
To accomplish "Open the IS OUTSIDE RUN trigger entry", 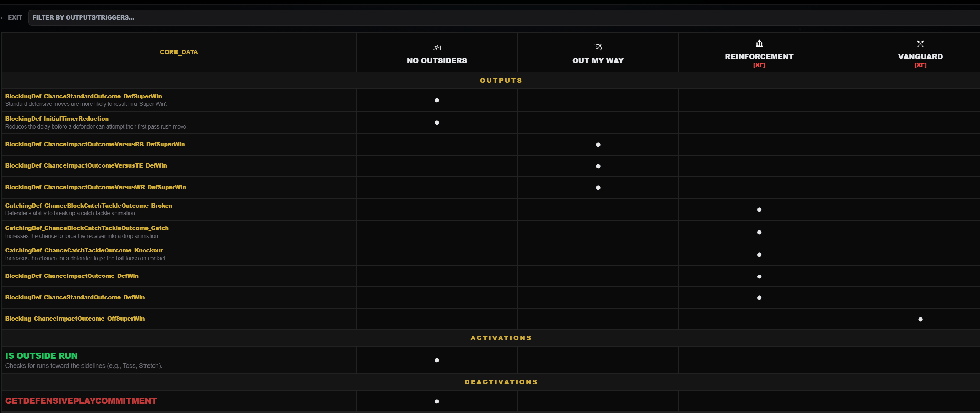I will (42, 356).
